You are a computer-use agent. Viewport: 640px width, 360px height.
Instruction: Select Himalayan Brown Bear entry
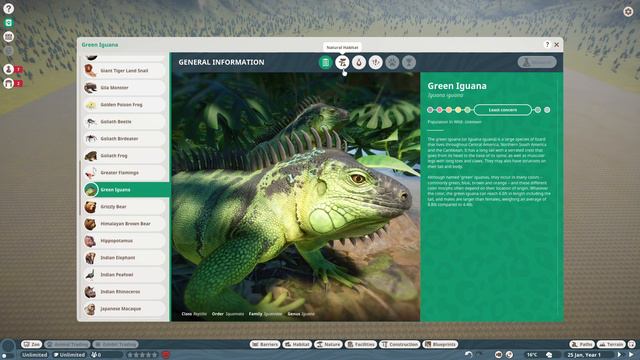pyautogui.click(x=124, y=224)
